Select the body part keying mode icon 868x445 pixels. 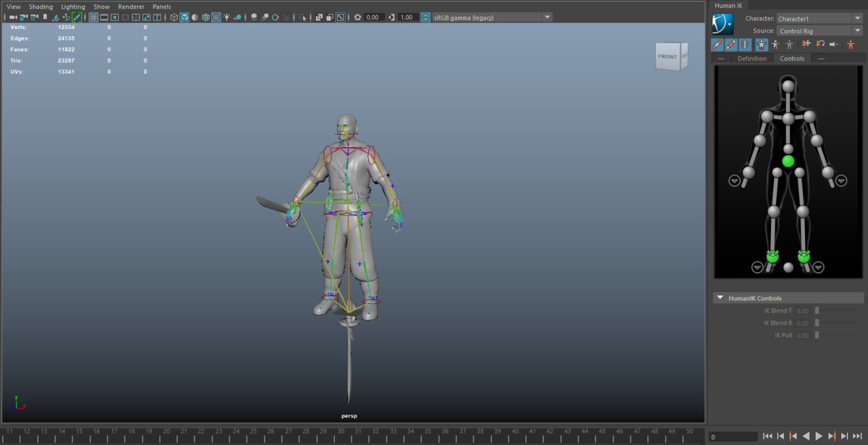click(775, 44)
